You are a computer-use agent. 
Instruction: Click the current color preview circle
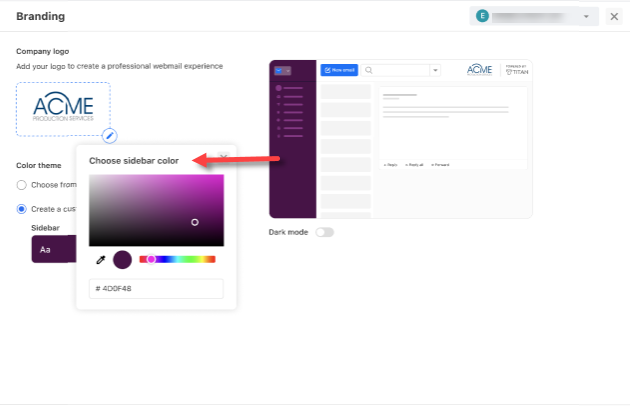click(x=122, y=260)
